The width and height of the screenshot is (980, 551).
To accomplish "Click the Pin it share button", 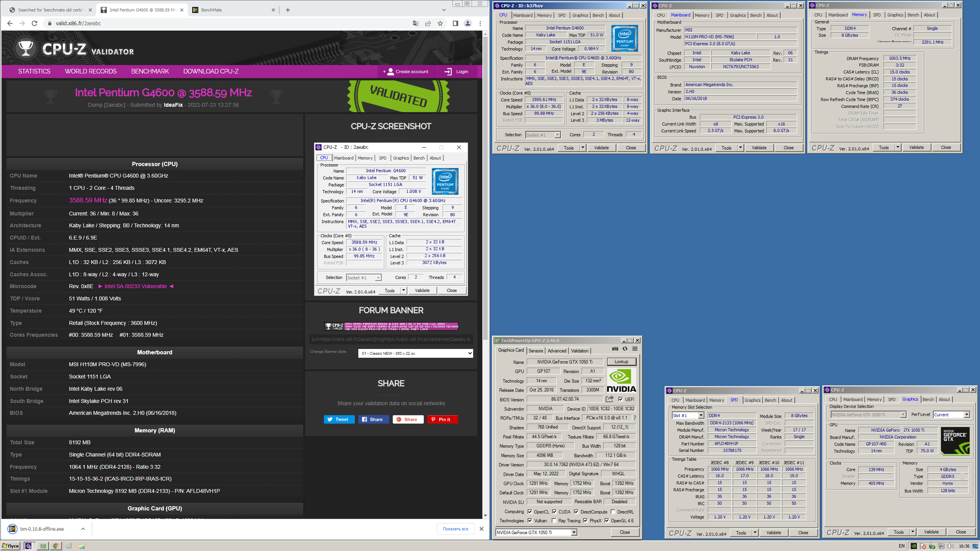I will pyautogui.click(x=443, y=419).
